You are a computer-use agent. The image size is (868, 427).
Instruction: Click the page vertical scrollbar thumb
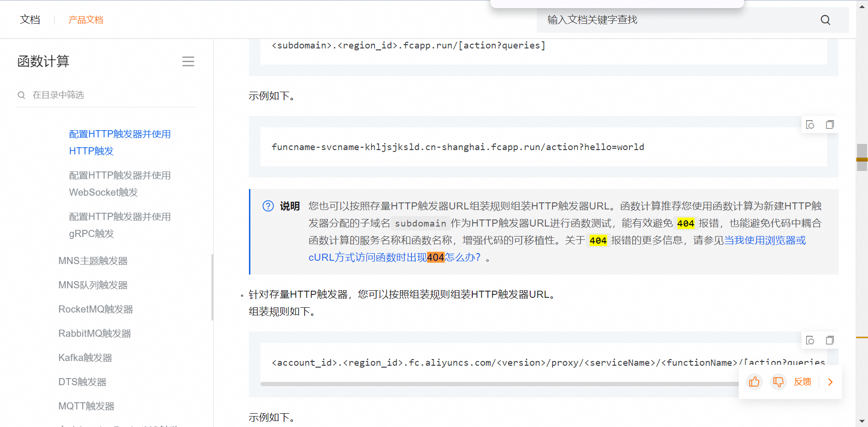[x=862, y=157]
